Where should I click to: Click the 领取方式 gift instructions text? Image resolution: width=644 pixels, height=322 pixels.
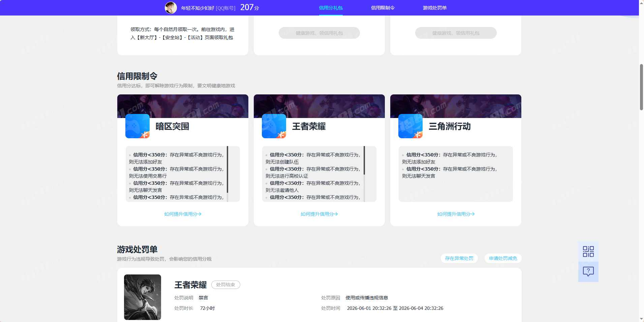click(x=182, y=33)
